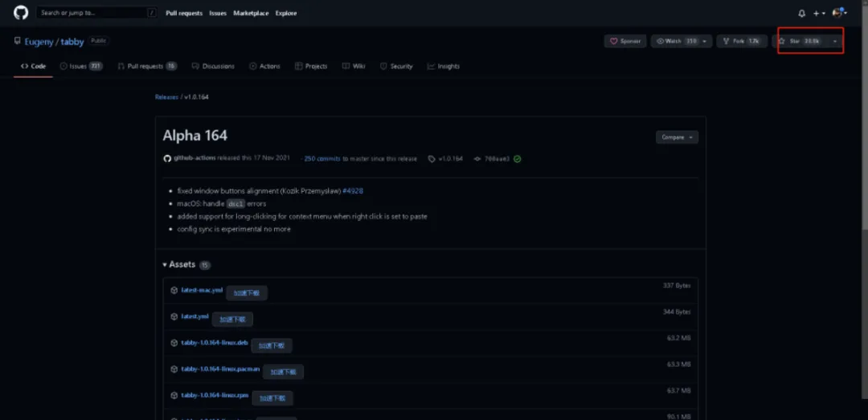
Task: Download latest-mac.yml asset
Action: pyautogui.click(x=202, y=290)
